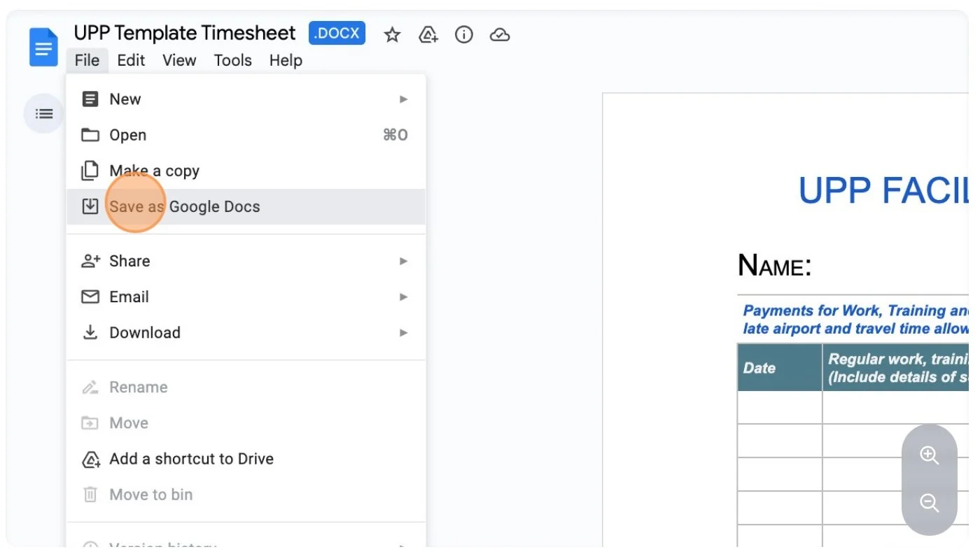
Task: Expand the Share submenu arrow
Action: [403, 261]
